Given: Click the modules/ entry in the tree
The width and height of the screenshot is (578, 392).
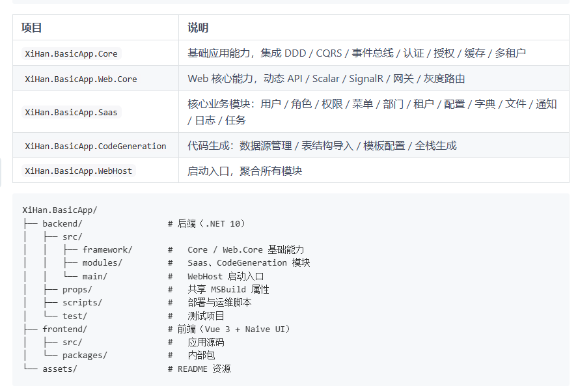Looking at the screenshot, I should (x=102, y=263).
